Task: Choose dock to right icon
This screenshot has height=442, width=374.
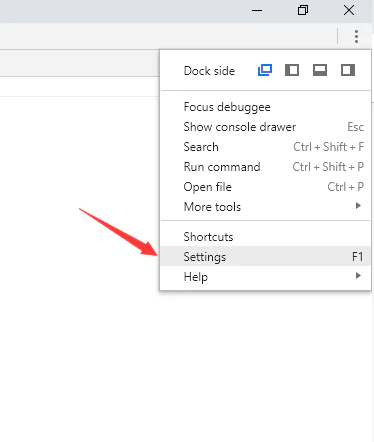Action: point(348,70)
